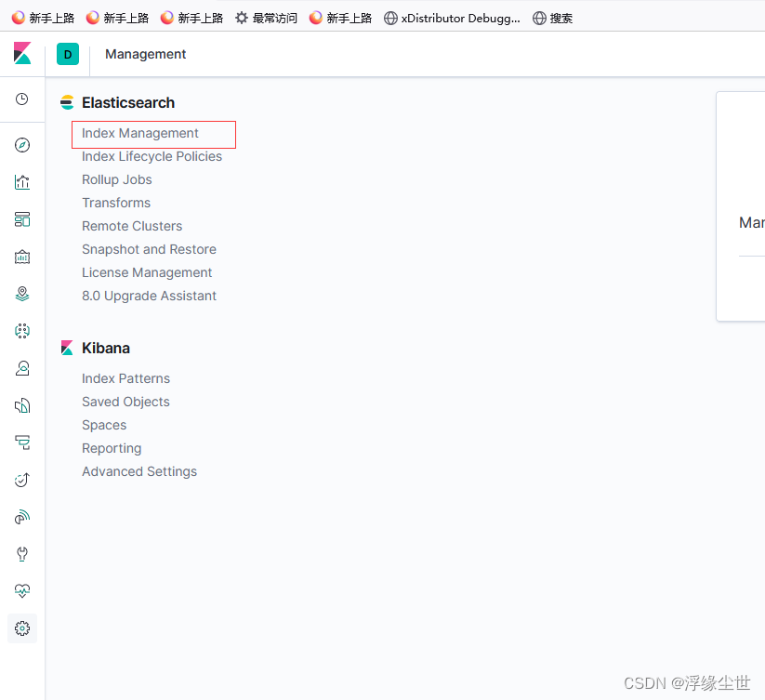Open Reporting page
Viewport: 765px width, 700px height.
point(112,448)
